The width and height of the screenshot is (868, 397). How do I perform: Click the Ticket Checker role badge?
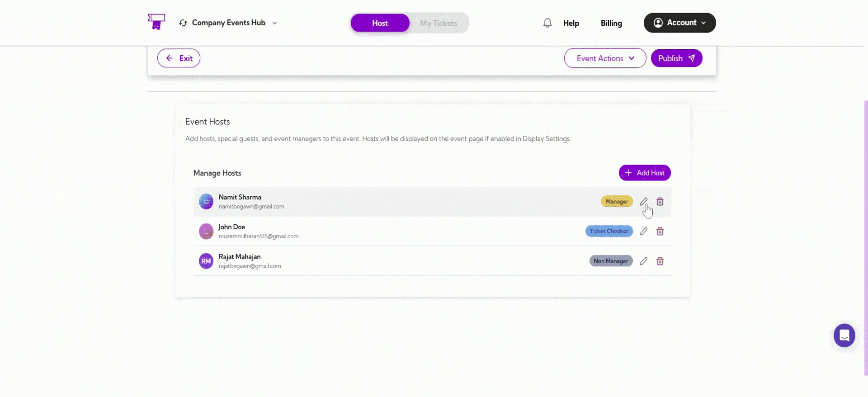click(609, 232)
